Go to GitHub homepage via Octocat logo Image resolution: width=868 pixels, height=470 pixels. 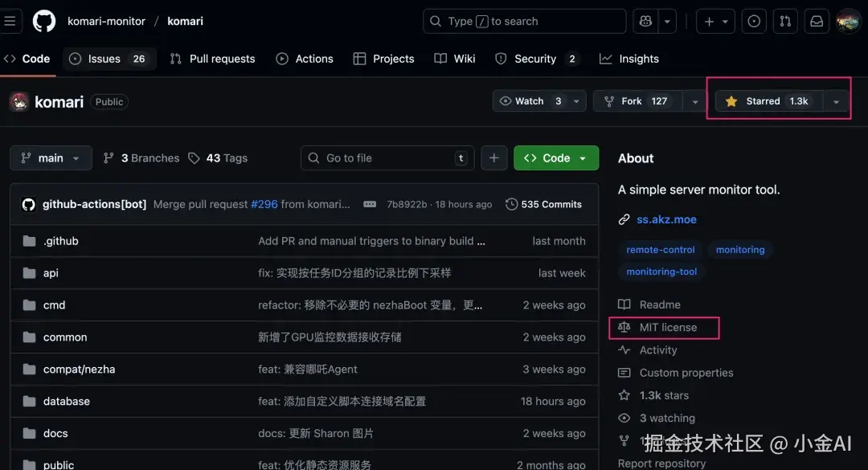pos(43,21)
